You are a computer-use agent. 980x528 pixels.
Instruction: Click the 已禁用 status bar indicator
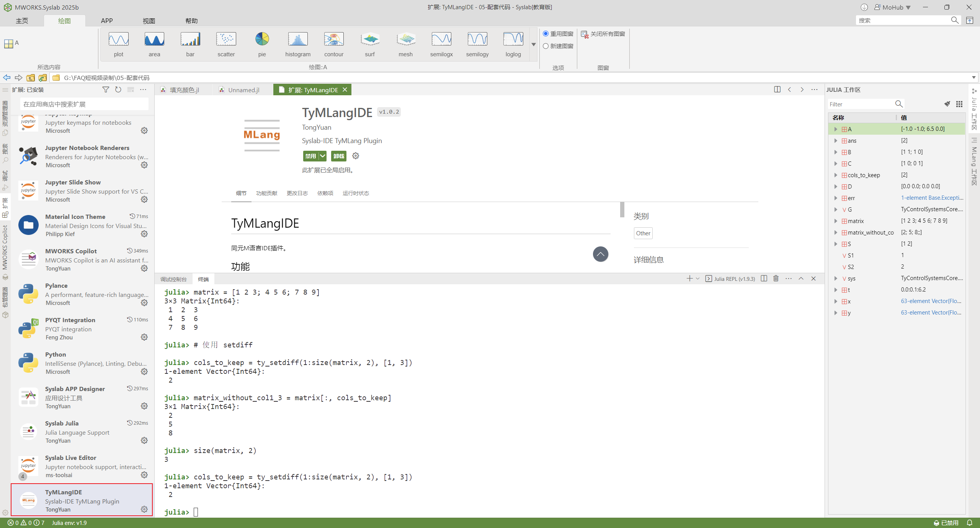(x=946, y=523)
